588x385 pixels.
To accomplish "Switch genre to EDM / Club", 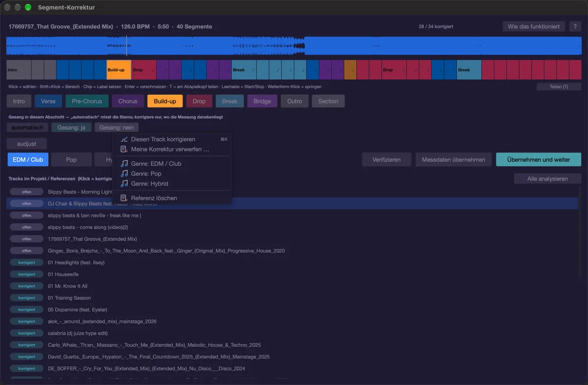I will 28,159.
